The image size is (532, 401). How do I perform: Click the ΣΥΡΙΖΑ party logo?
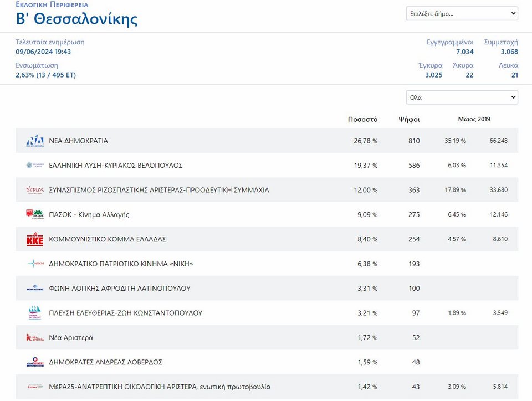[x=35, y=190]
